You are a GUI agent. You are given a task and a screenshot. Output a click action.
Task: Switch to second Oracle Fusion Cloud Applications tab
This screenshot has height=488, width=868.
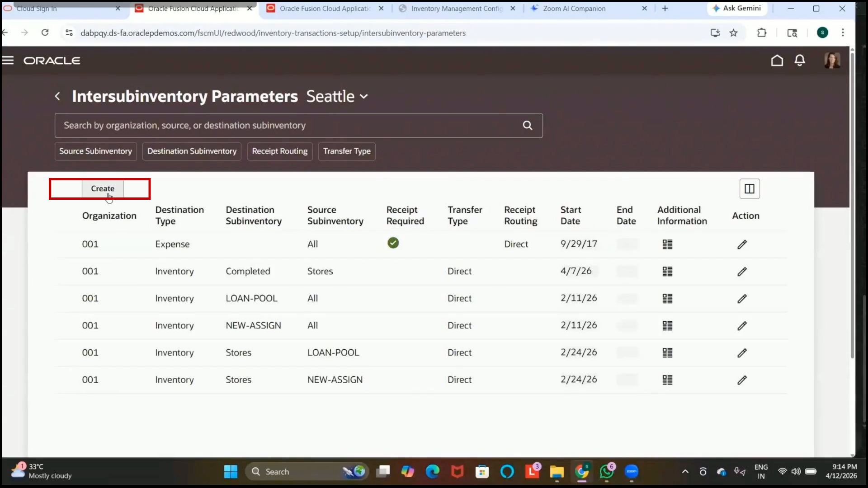tap(325, 8)
